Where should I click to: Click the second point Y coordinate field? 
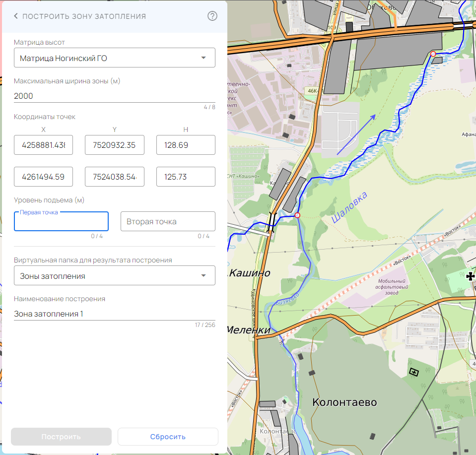point(114,176)
